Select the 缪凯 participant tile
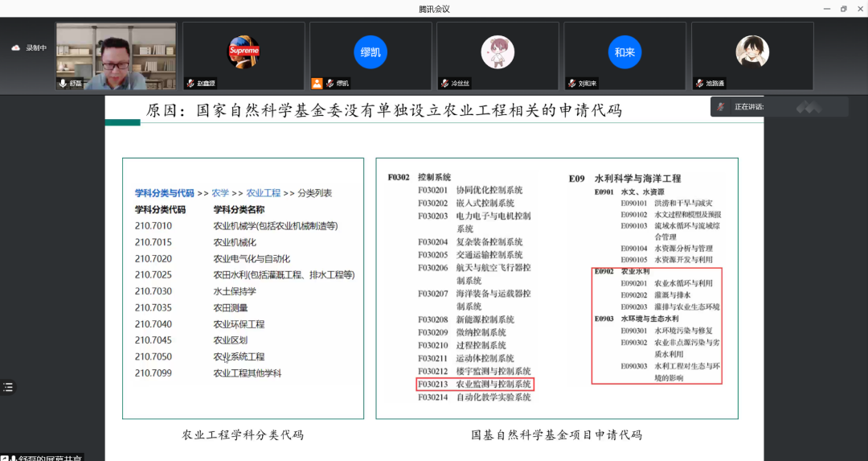Image resolution: width=868 pixels, height=461 pixels. coord(371,52)
